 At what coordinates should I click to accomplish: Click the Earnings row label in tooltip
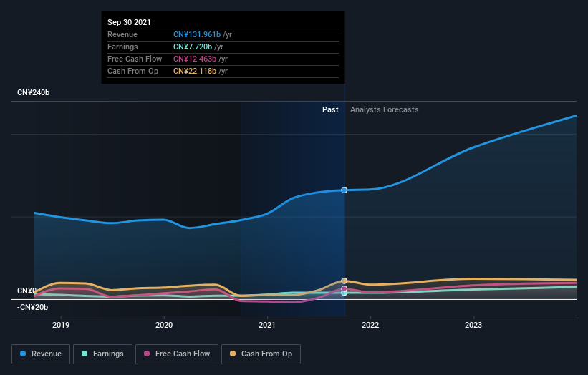pos(122,47)
